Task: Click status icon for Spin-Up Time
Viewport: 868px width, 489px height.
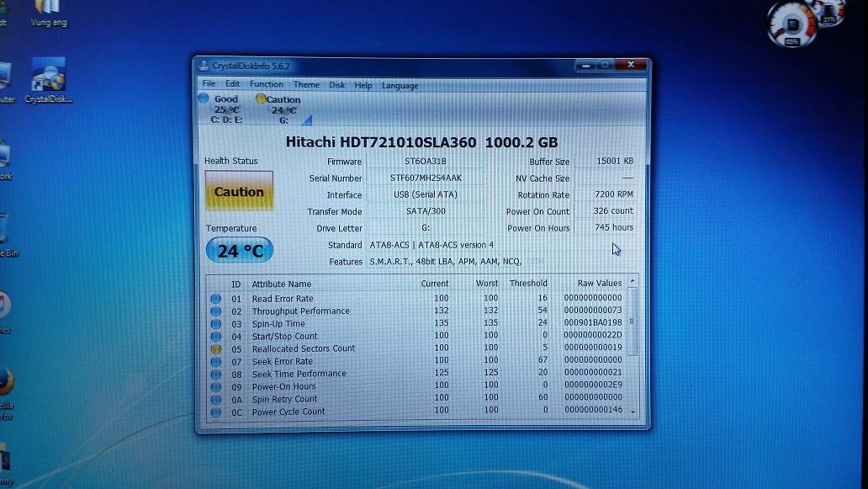Action: point(216,324)
